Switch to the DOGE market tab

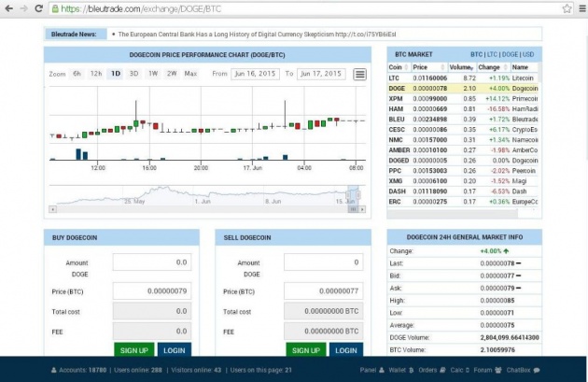(510, 54)
